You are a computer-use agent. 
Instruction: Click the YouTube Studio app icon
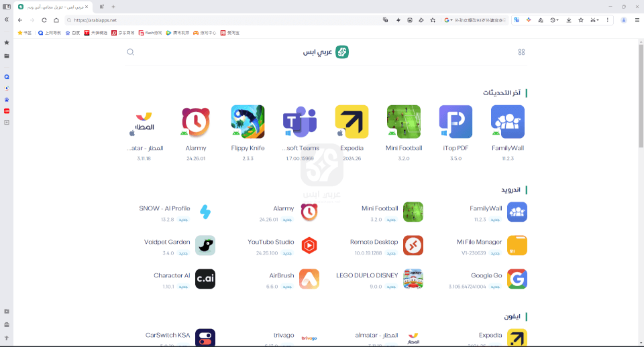309,245
